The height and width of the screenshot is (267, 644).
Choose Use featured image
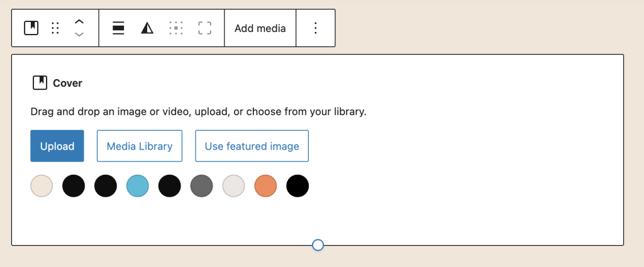tap(252, 146)
